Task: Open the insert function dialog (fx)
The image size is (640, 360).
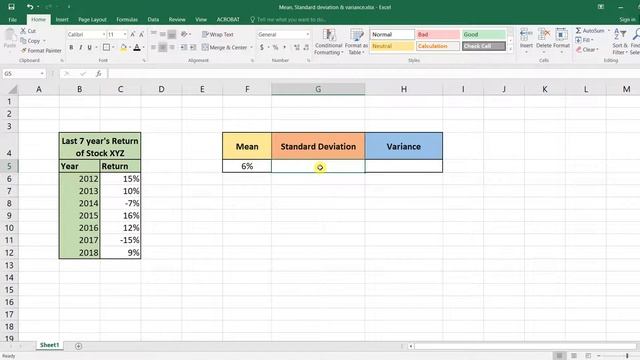Action: point(99,74)
